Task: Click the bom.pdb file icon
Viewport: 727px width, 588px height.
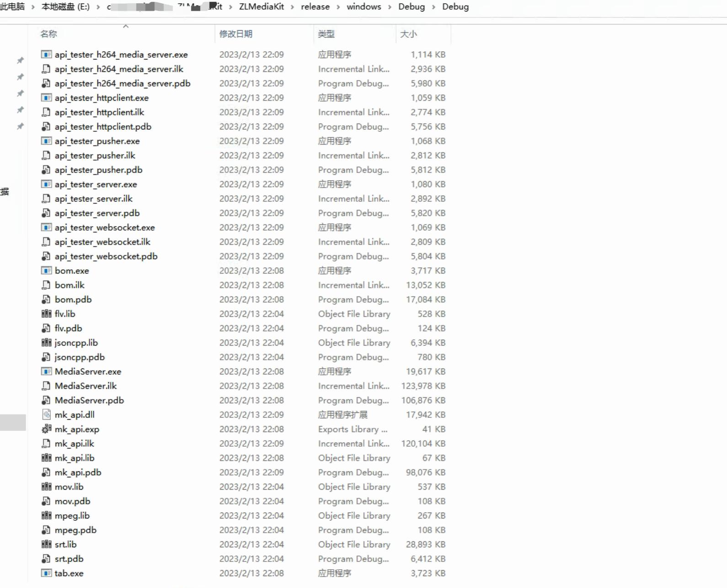Action: (x=46, y=299)
